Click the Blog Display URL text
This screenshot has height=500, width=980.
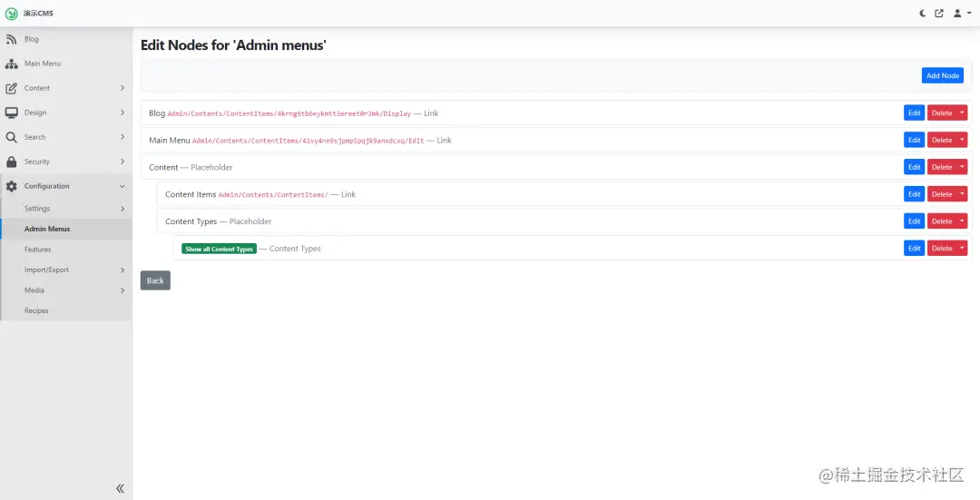[289, 113]
